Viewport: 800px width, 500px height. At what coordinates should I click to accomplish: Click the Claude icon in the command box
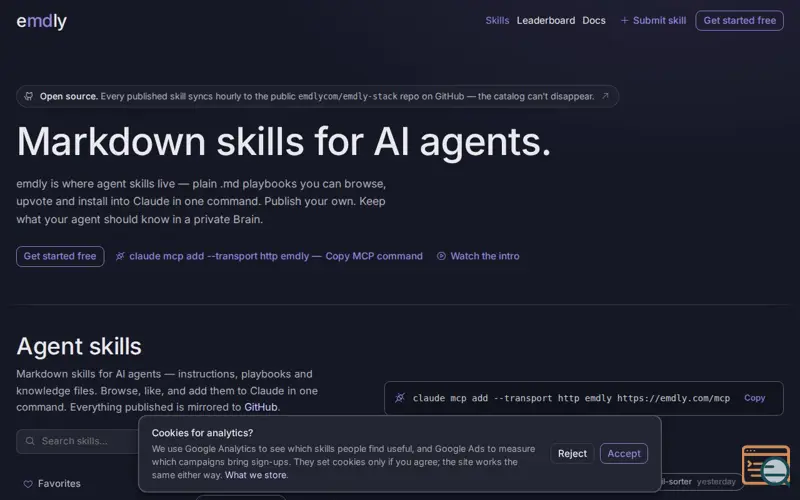click(400, 398)
